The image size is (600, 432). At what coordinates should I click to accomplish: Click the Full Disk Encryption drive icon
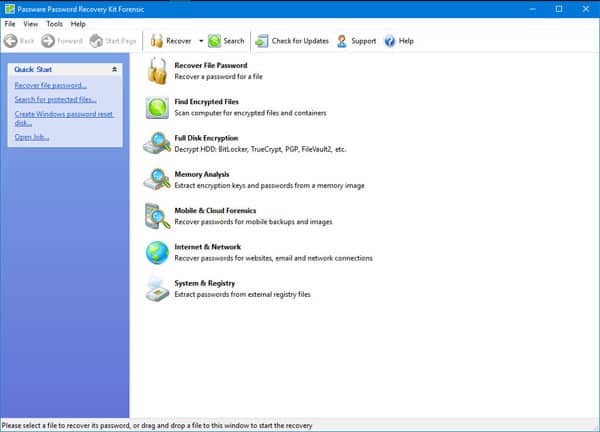157,143
